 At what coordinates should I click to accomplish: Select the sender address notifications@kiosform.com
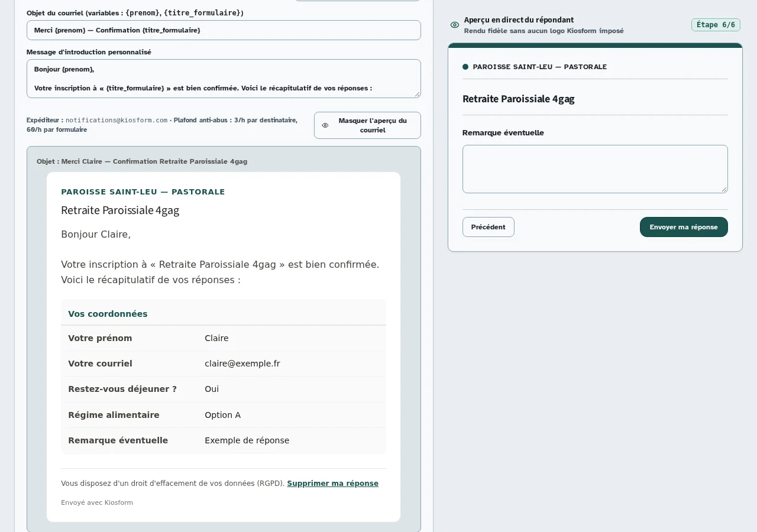[117, 120]
